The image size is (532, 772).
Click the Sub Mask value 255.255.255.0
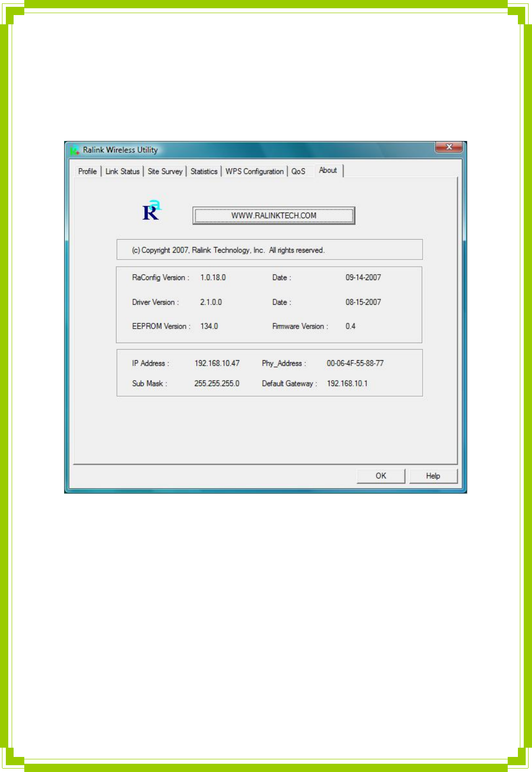pos(217,384)
